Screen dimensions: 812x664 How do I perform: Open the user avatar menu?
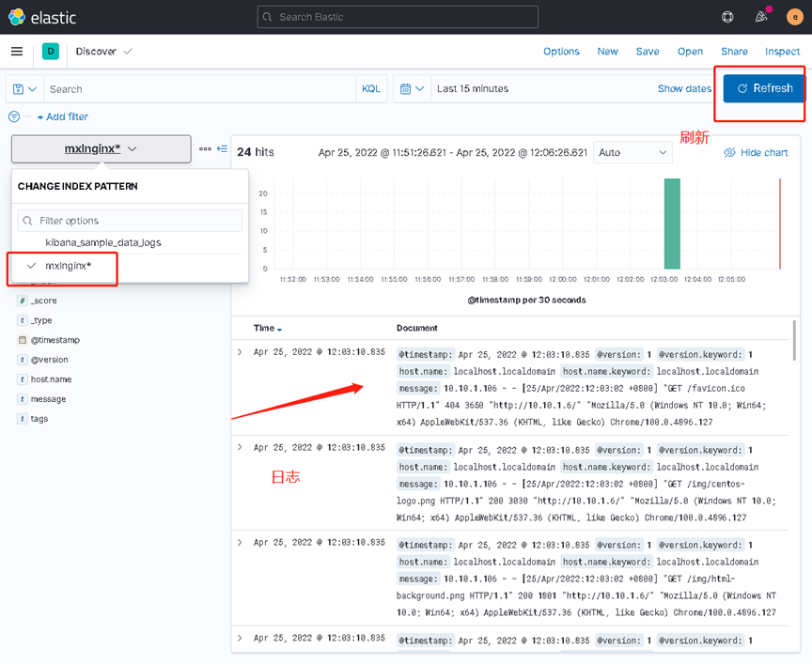click(795, 17)
